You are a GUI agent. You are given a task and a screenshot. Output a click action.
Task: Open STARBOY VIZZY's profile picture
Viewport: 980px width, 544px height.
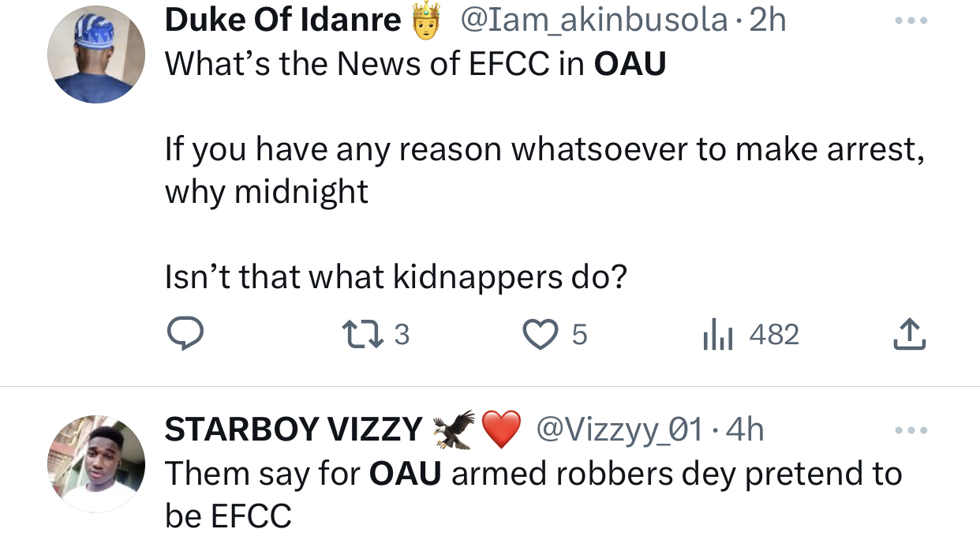pyautogui.click(x=96, y=465)
